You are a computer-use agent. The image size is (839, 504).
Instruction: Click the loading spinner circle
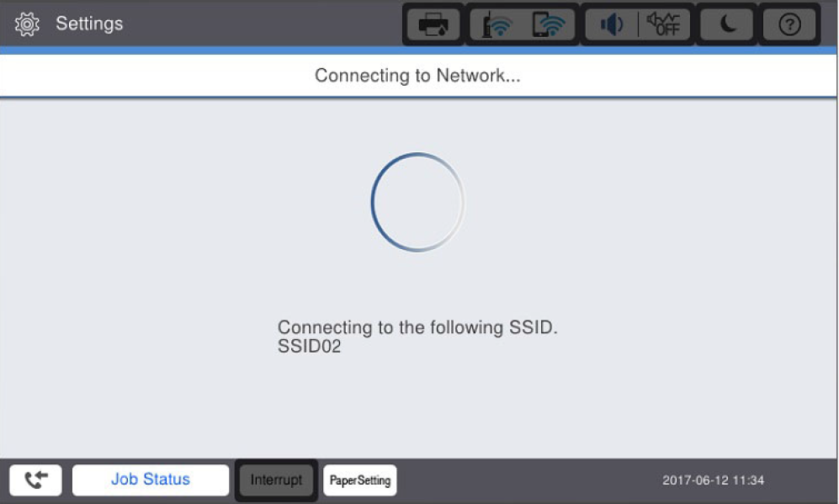click(x=418, y=202)
